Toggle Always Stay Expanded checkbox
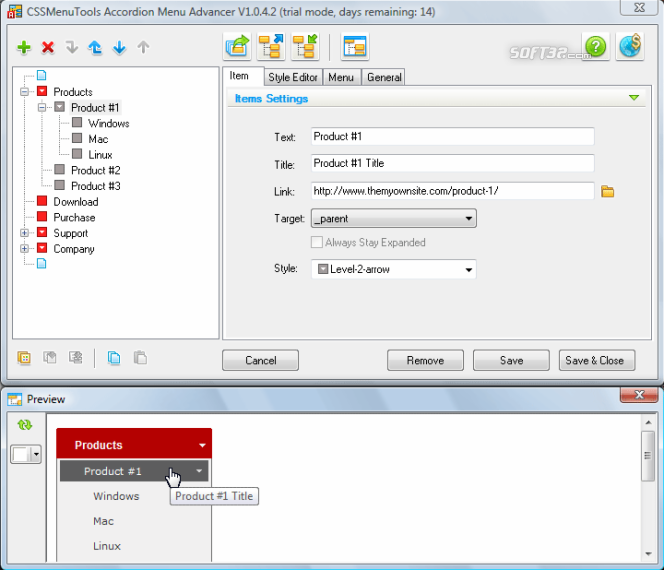 click(x=316, y=242)
